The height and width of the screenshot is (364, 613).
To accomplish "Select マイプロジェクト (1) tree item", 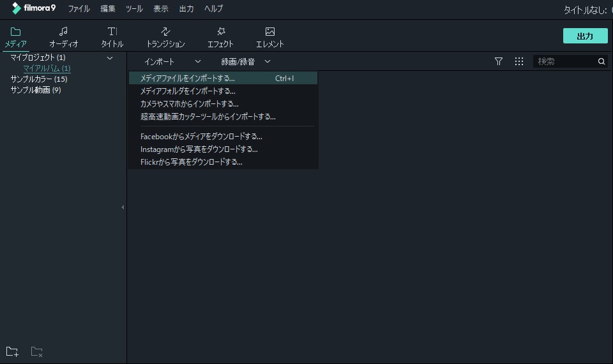I will [x=38, y=57].
